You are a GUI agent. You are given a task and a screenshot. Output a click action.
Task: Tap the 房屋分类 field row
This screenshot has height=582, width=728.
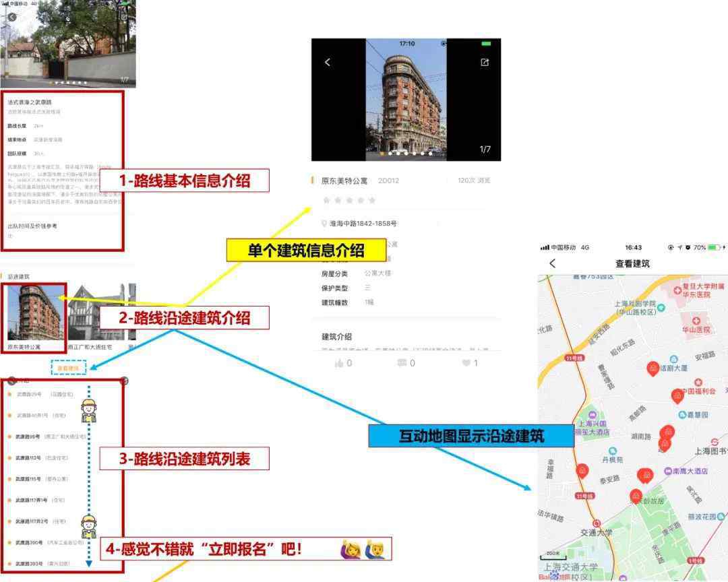357,273
